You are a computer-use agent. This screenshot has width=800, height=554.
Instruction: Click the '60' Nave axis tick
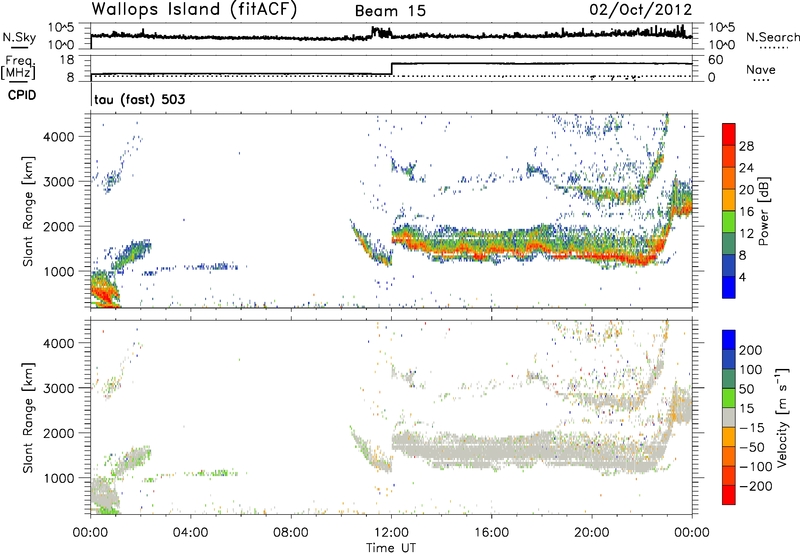[x=715, y=60]
